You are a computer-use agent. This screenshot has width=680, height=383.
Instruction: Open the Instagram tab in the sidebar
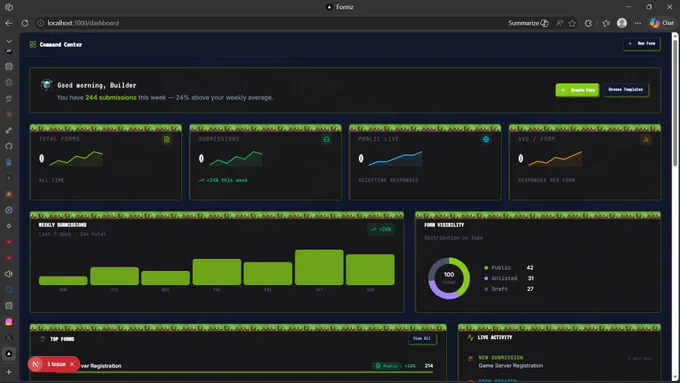(9, 322)
